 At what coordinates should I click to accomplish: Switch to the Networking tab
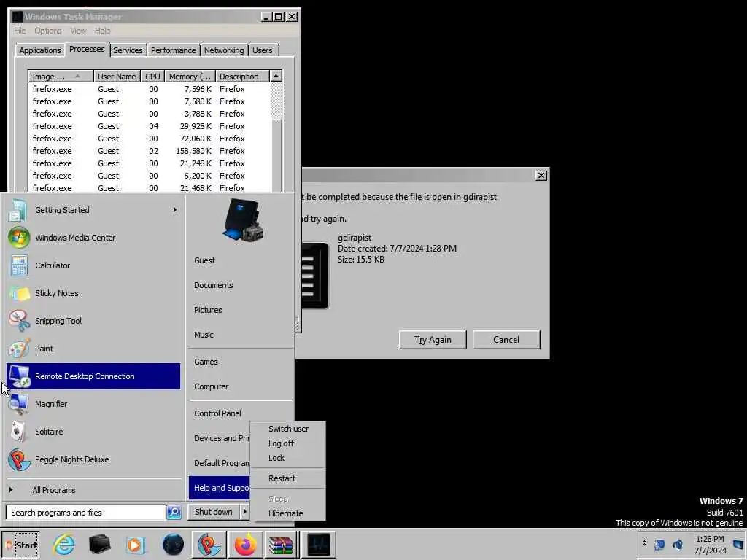coord(224,50)
